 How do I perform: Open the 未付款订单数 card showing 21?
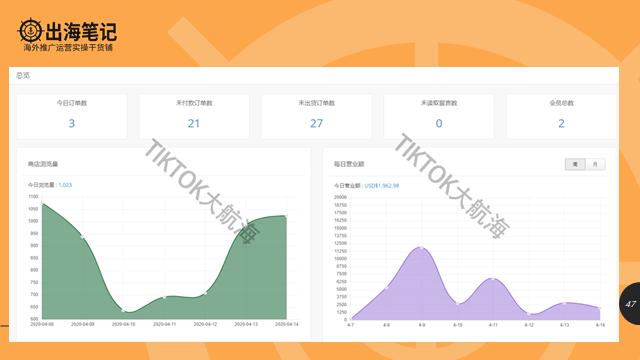click(194, 116)
